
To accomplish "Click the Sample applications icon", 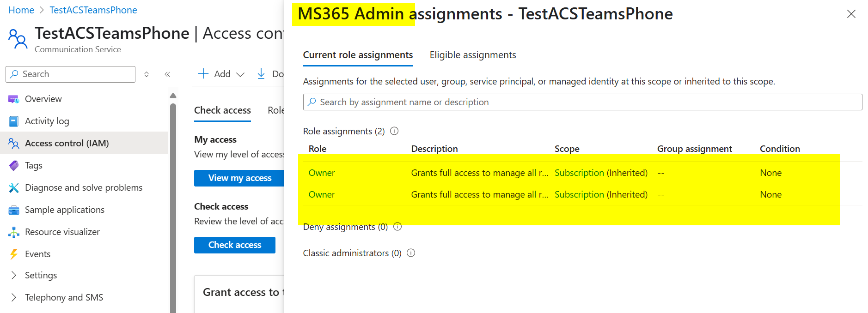I will (x=14, y=210).
